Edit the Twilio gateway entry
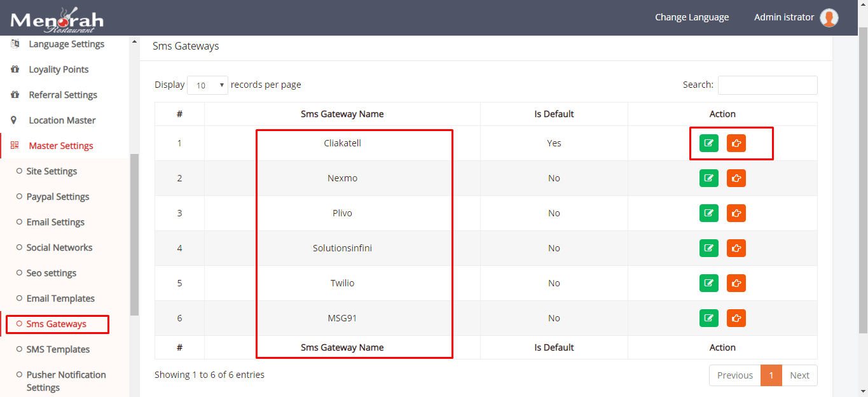 pyautogui.click(x=708, y=283)
